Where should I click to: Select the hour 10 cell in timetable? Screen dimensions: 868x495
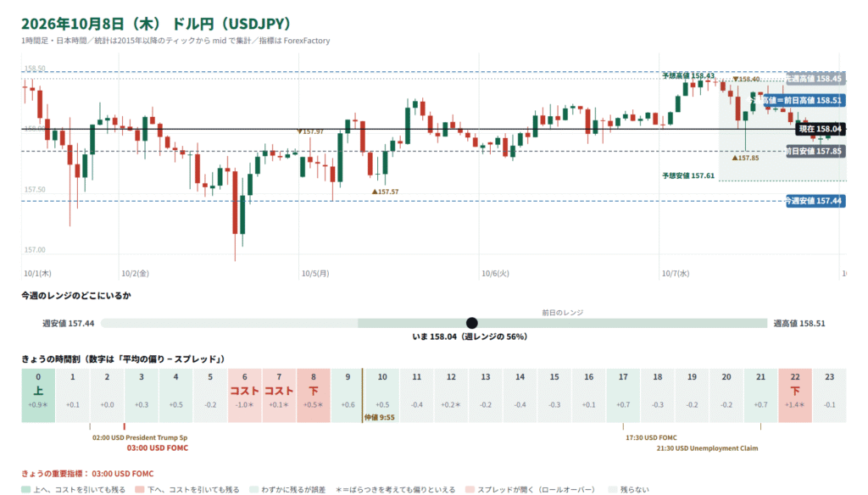point(382,395)
